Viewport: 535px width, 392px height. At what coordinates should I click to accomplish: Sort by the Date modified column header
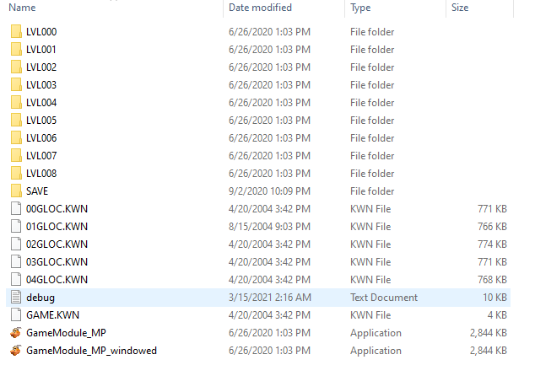point(261,8)
